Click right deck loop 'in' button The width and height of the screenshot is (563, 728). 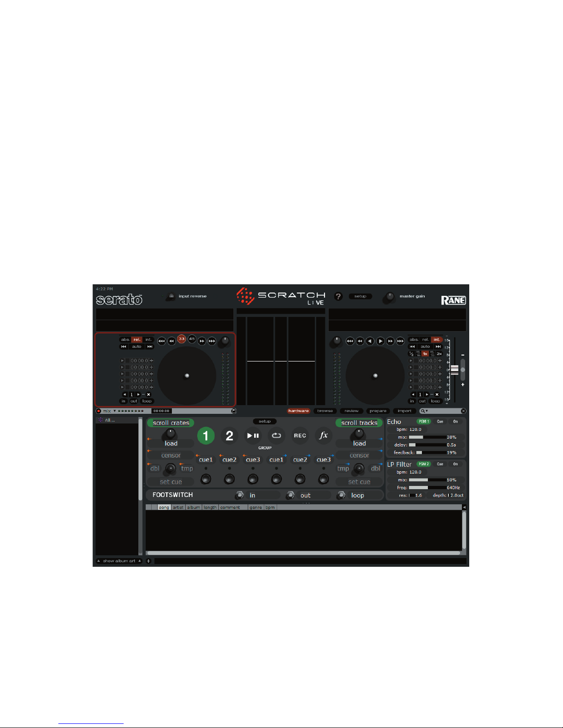pyautogui.click(x=412, y=401)
